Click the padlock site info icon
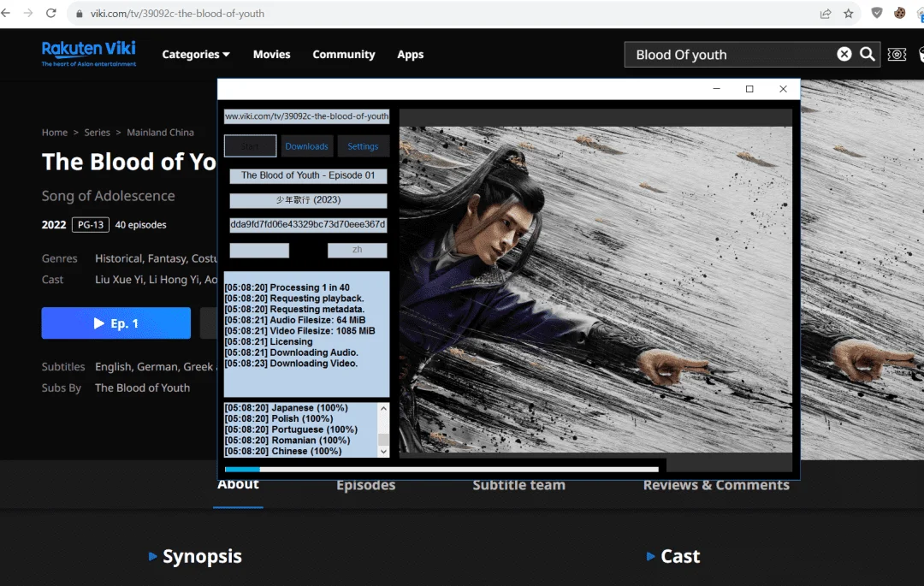 coord(79,14)
